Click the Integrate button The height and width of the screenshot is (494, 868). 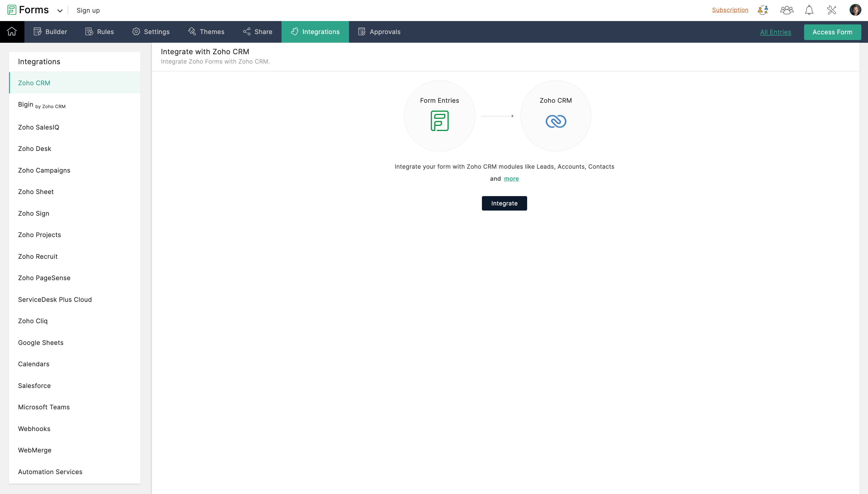click(x=504, y=203)
